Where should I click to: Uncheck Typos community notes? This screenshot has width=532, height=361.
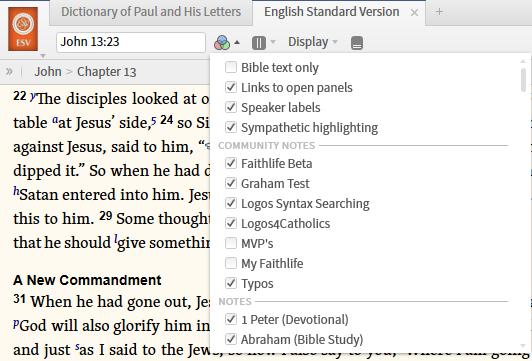231,283
